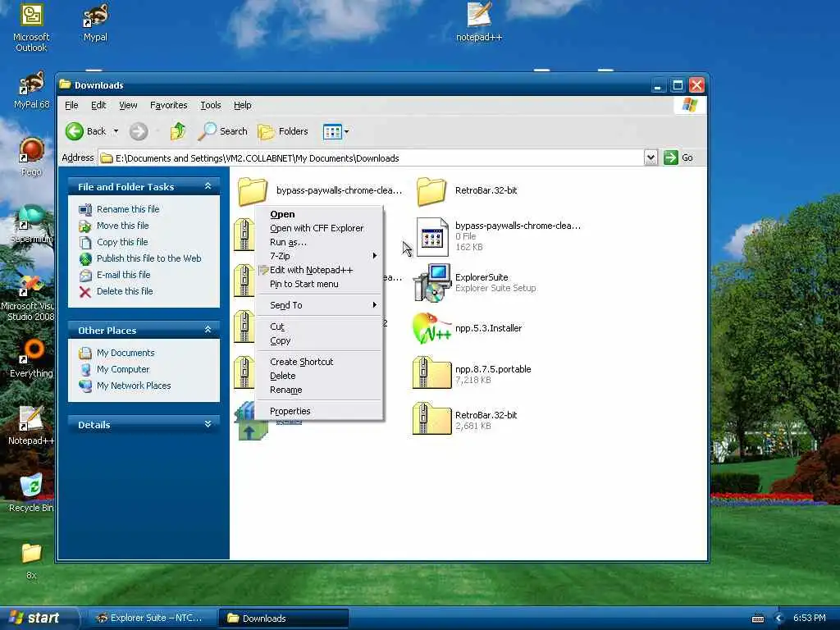Select Create Shortcut entry
Screen dimensions: 840x630
coord(319,362)
